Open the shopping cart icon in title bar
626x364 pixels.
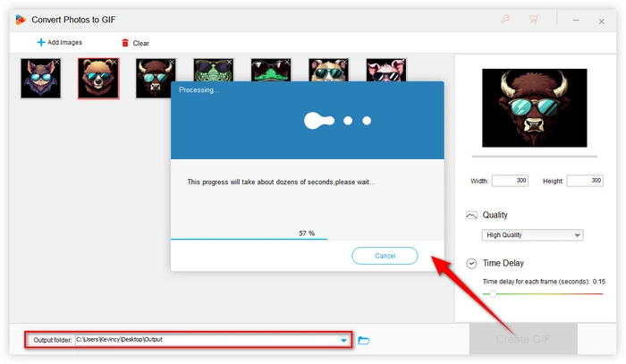(x=533, y=19)
